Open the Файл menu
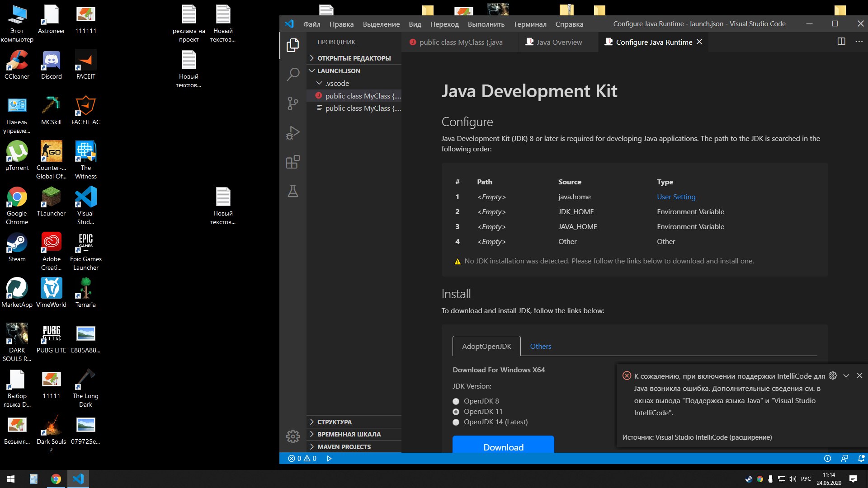 pyautogui.click(x=311, y=24)
